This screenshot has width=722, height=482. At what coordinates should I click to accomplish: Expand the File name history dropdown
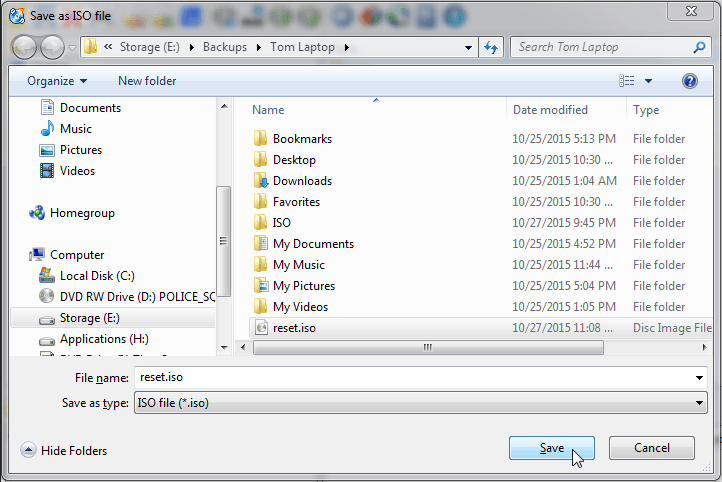(698, 378)
